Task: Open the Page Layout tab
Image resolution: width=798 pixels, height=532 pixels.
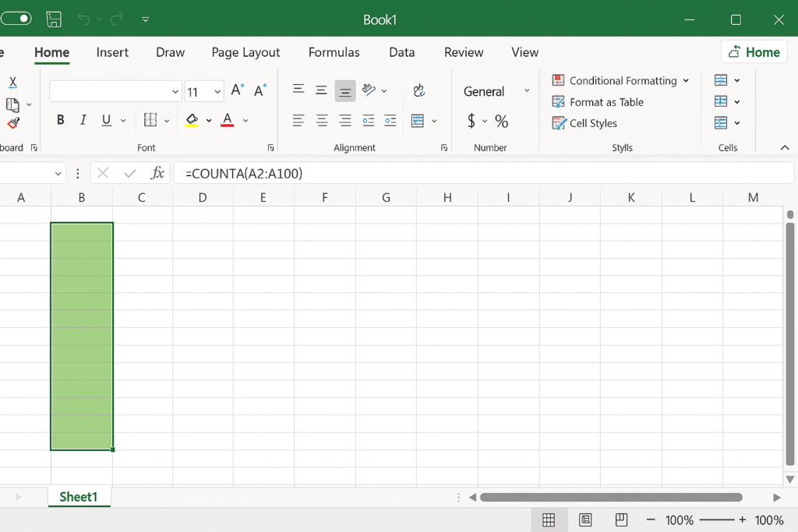Action: click(x=245, y=52)
